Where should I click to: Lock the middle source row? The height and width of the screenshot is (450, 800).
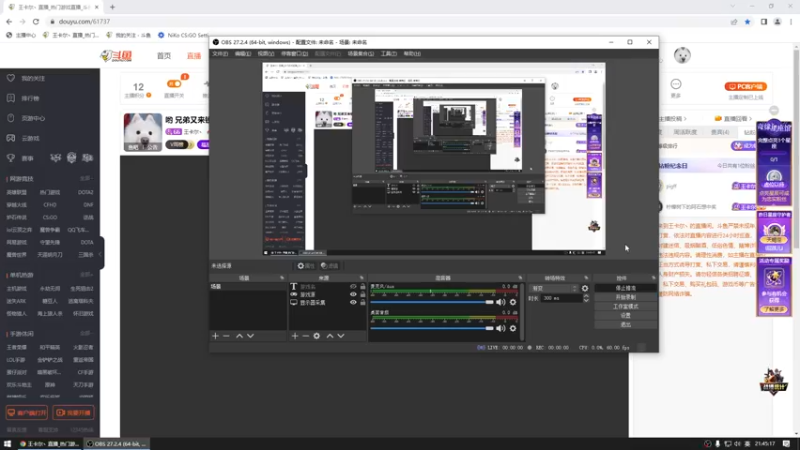tap(363, 294)
